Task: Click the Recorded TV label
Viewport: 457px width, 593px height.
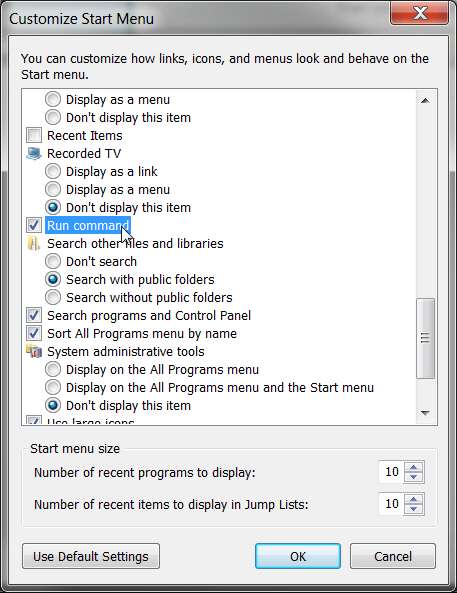Action: pyautogui.click(x=84, y=154)
